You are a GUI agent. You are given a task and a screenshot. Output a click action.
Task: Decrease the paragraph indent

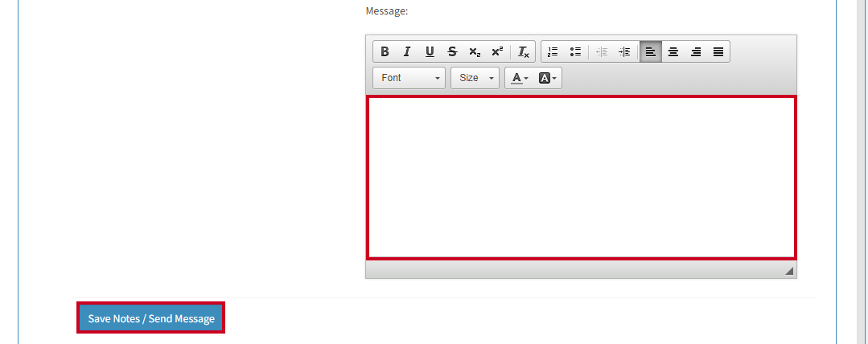coord(602,51)
